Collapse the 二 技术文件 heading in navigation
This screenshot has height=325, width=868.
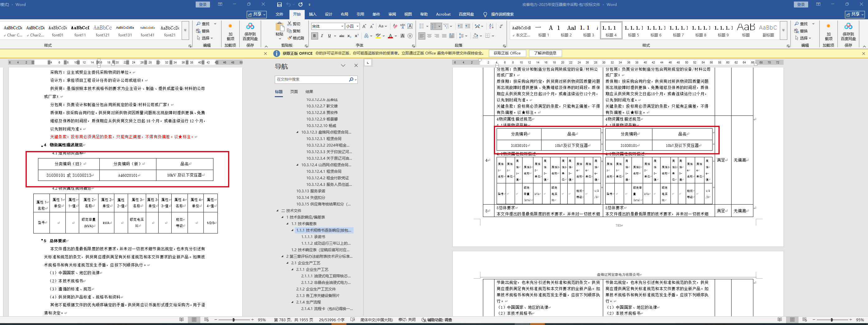pos(277,210)
